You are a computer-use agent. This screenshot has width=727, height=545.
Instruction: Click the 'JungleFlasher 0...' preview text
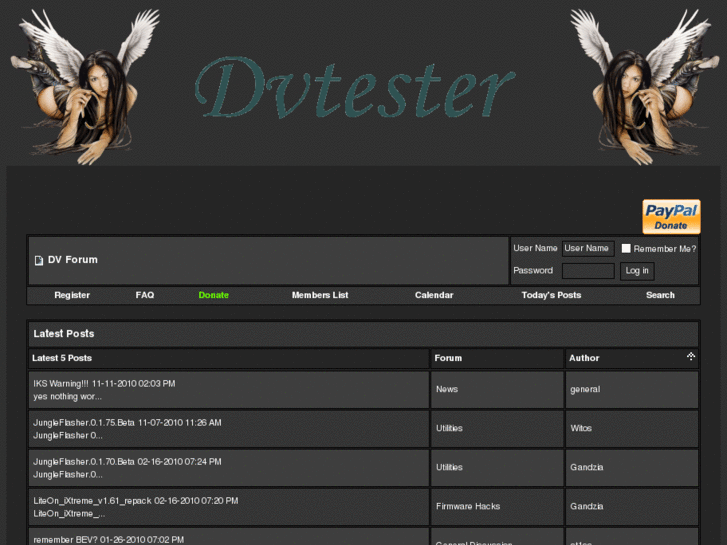[x=68, y=436]
